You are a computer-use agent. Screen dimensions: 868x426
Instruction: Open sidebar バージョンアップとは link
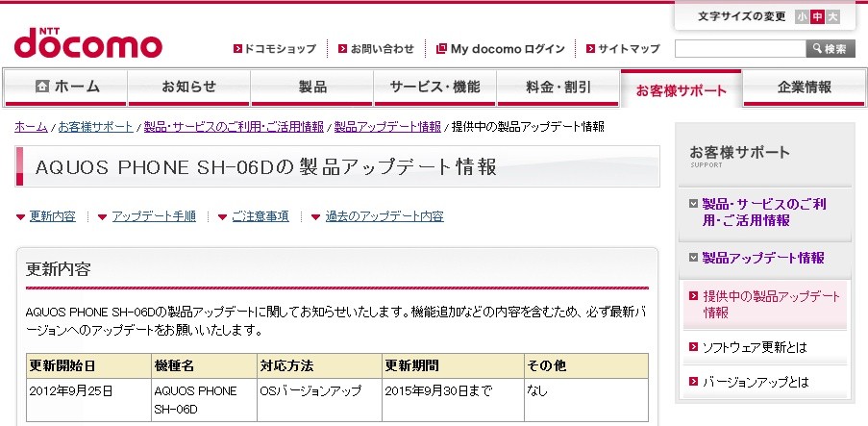click(756, 382)
